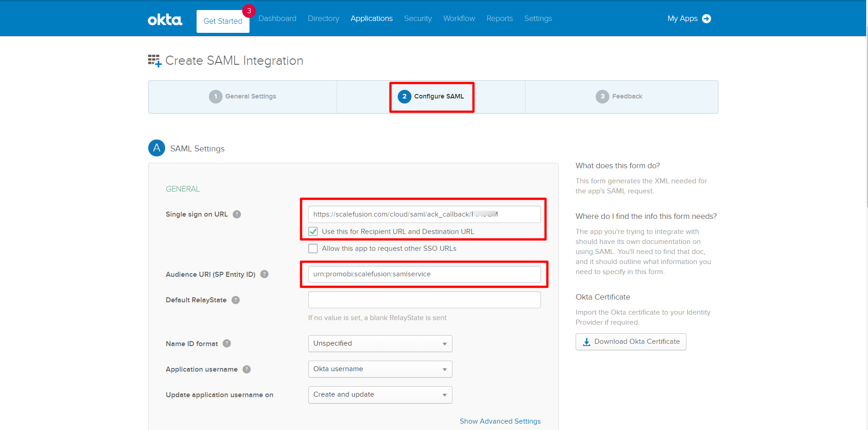
Task: Click the Single sign on URL help icon
Action: click(x=237, y=214)
